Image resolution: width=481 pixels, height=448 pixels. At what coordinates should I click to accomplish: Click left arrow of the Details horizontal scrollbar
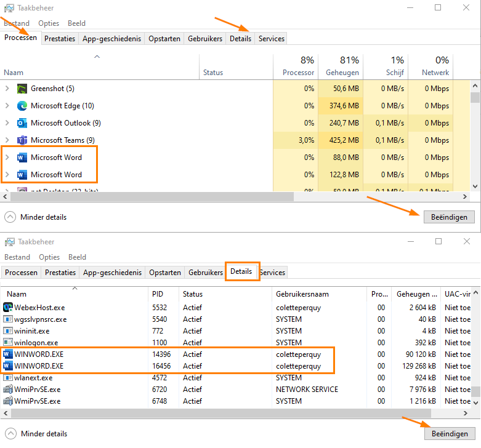[x=5, y=413]
